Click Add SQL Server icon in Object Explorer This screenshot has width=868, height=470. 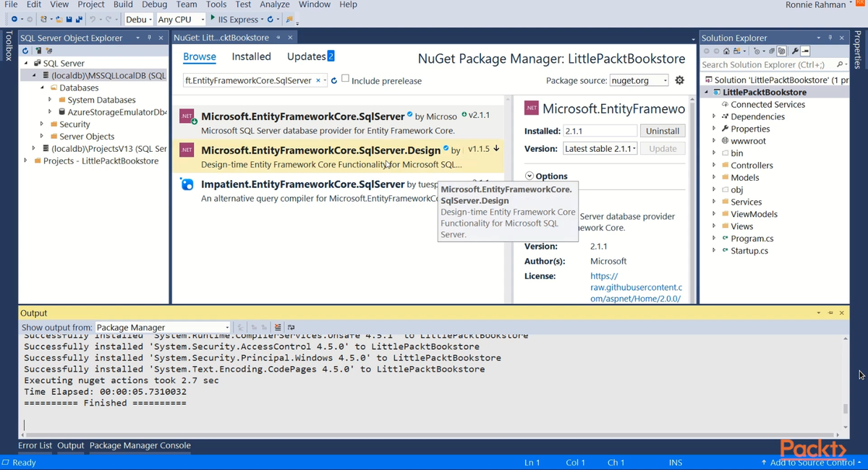(38, 51)
